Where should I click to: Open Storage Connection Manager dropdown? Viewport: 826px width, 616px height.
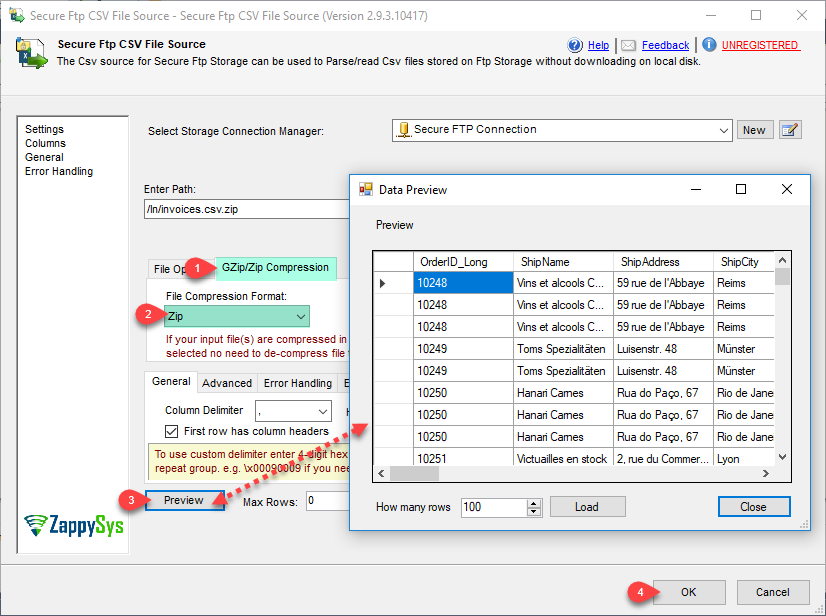coord(723,131)
